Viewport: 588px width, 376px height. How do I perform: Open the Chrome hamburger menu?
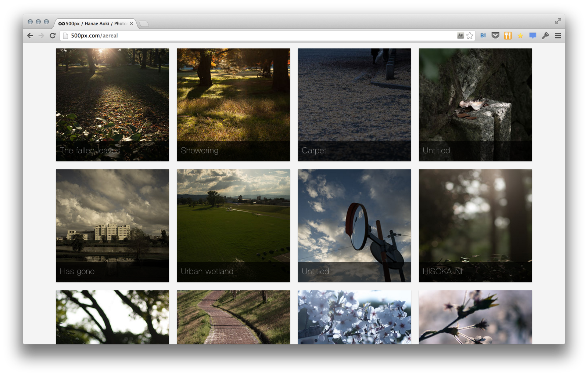558,36
